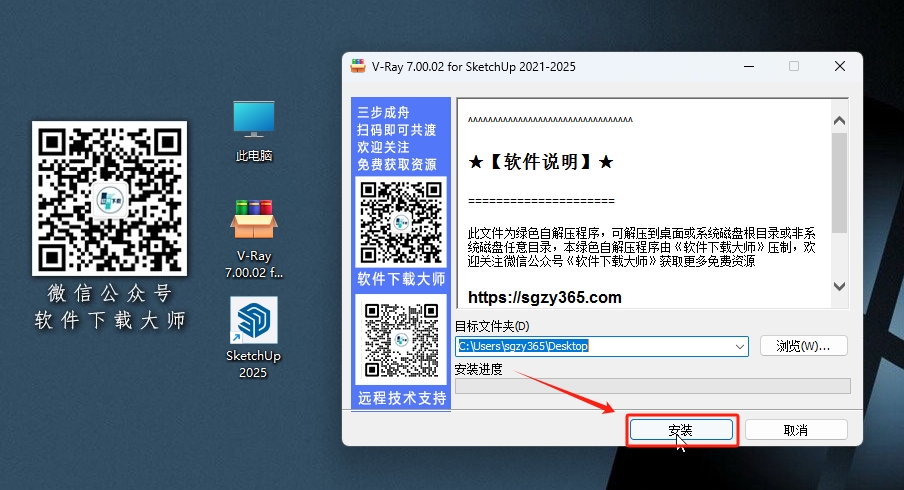Image resolution: width=904 pixels, height=490 pixels.
Task: Click the 三步成舟 sidebar text
Action: click(383, 112)
